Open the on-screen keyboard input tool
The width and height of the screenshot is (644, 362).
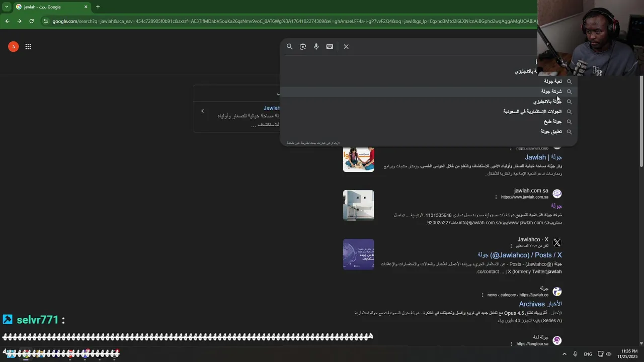coord(330,46)
